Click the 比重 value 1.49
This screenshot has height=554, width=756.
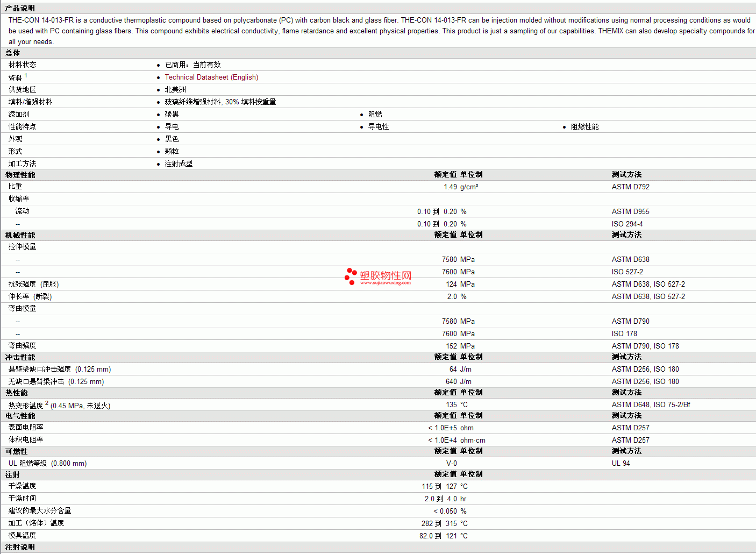(x=450, y=187)
